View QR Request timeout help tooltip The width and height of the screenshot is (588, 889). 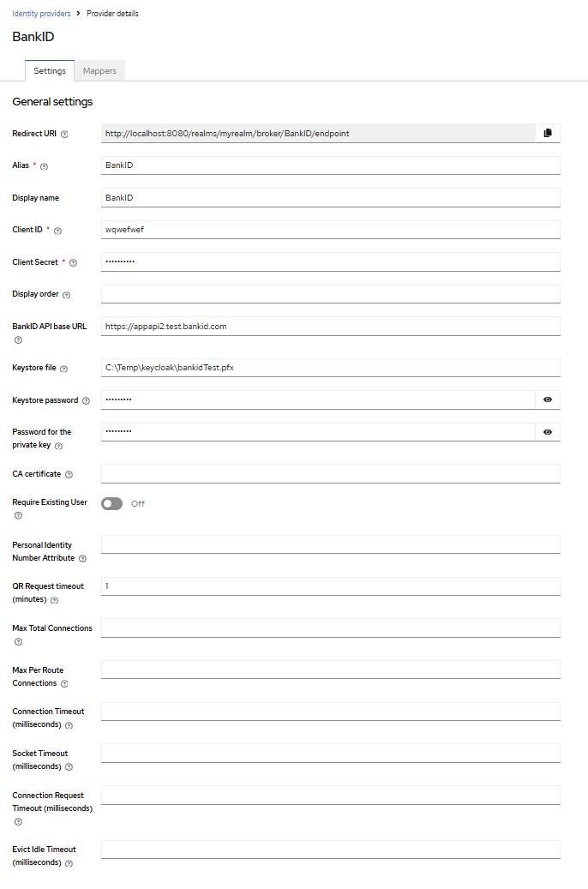coord(55,600)
